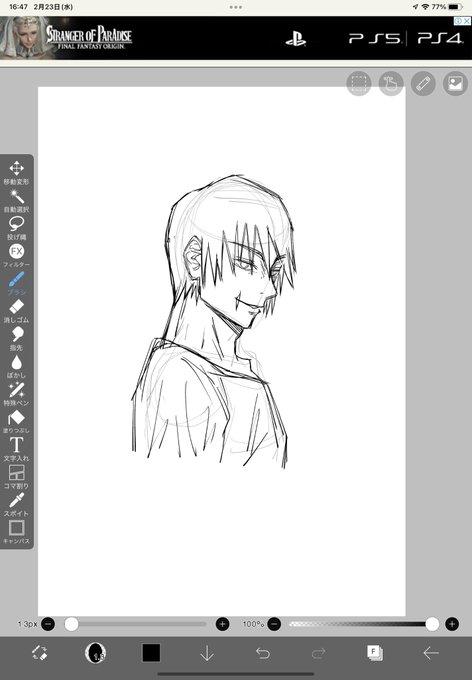The image size is (472, 680).
Task: Select the Eraser (消しゴム) tool
Action: pos(16,311)
